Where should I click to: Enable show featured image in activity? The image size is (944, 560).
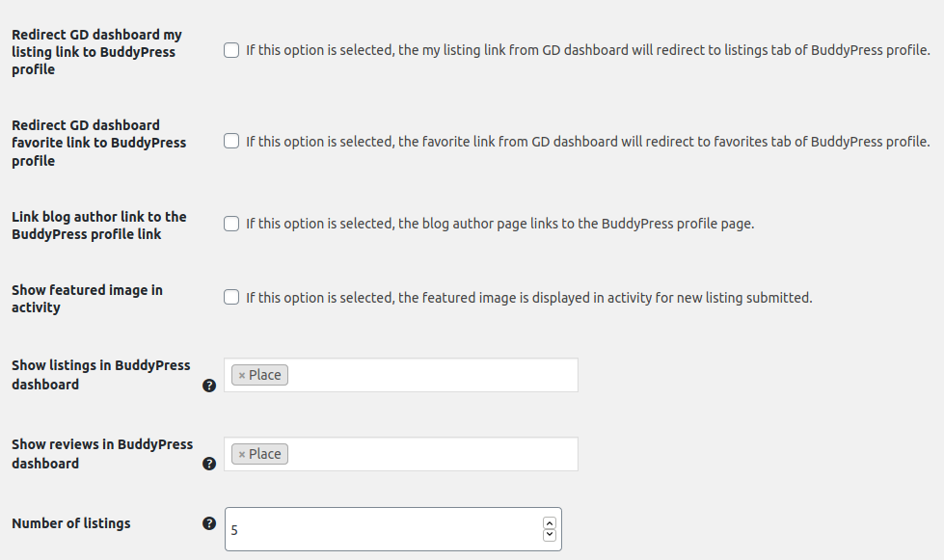pos(231,298)
